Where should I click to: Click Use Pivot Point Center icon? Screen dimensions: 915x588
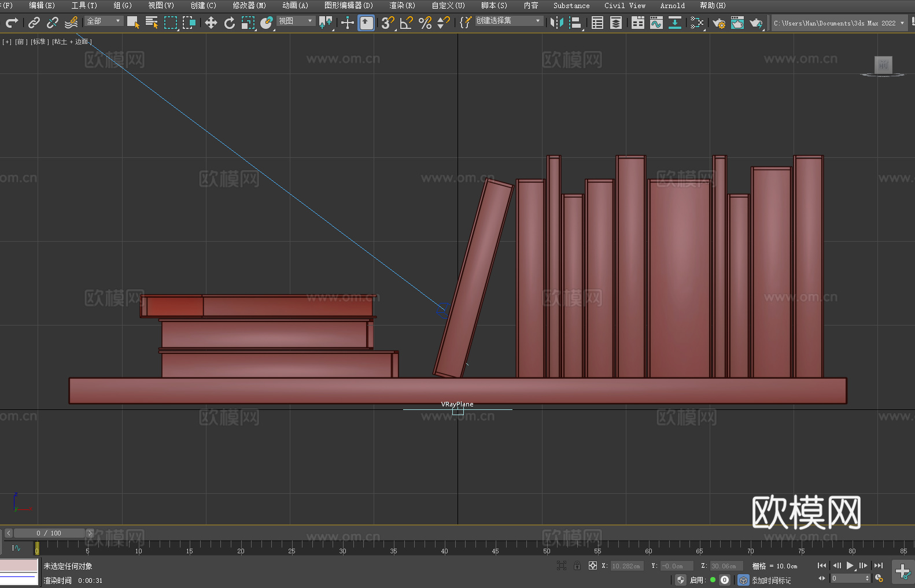(326, 23)
